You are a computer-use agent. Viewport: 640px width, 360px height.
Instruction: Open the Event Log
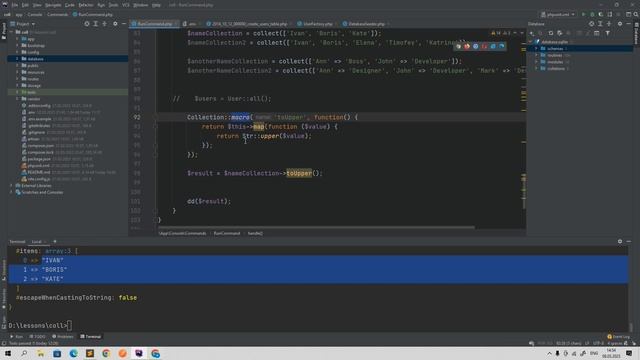point(618,337)
